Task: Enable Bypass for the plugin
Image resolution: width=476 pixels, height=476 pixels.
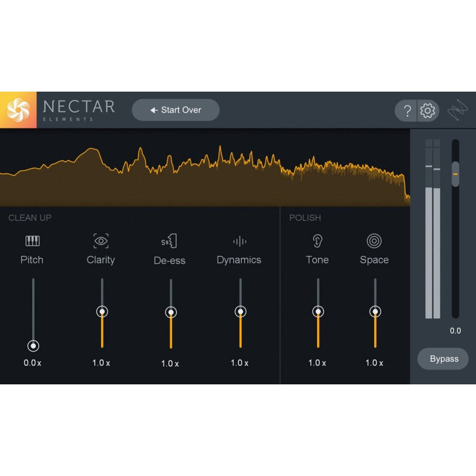Action: click(x=443, y=359)
